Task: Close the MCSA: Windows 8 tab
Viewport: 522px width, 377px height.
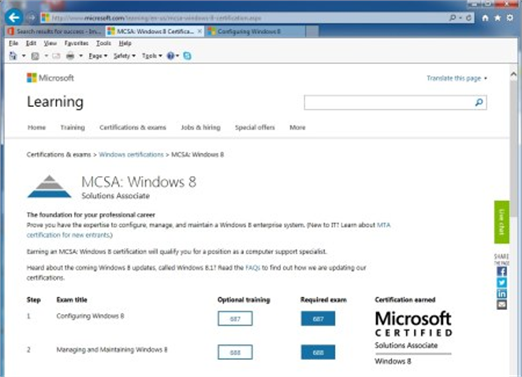Action: 199,31
